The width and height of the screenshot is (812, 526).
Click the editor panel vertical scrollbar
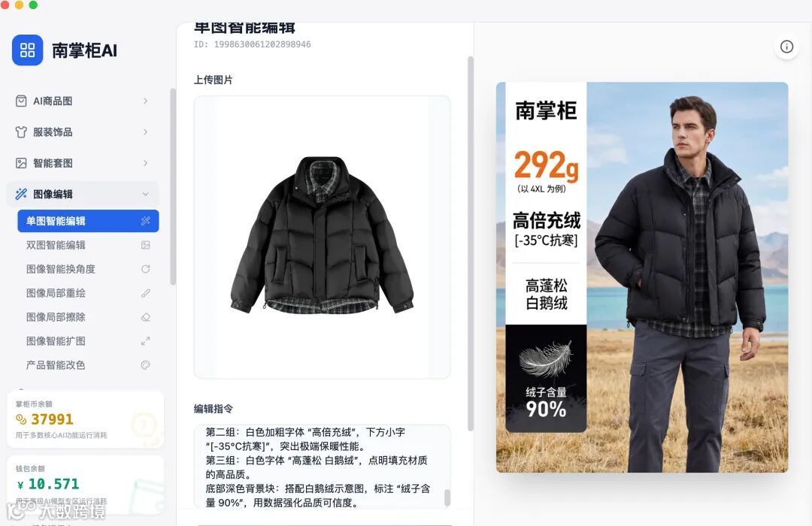[471, 243]
